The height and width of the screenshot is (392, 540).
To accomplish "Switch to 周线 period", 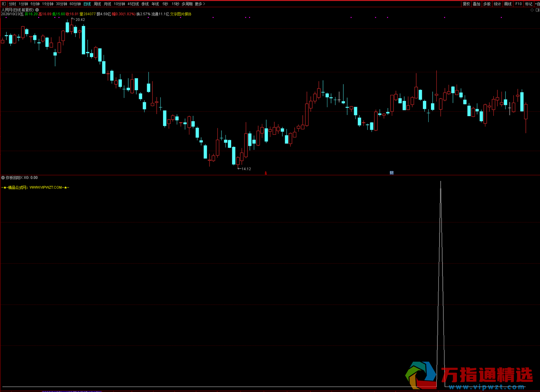I will (x=97, y=4).
